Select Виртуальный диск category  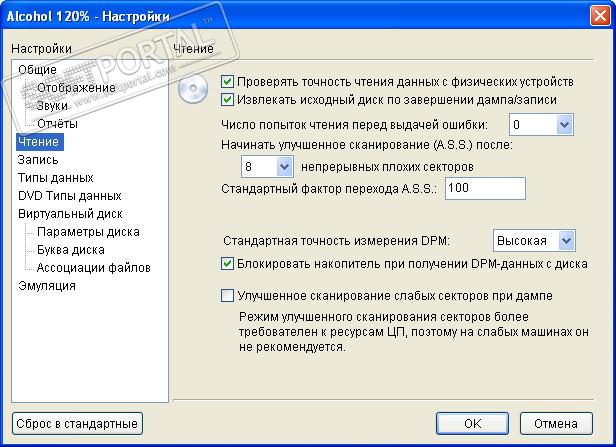70,214
